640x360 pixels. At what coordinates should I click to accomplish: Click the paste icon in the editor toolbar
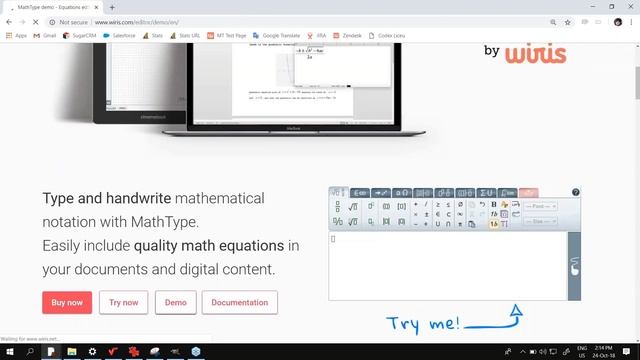[472, 224]
